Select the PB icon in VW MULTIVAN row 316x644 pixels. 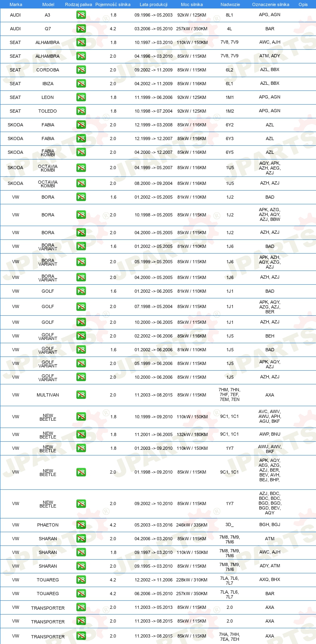(81, 395)
